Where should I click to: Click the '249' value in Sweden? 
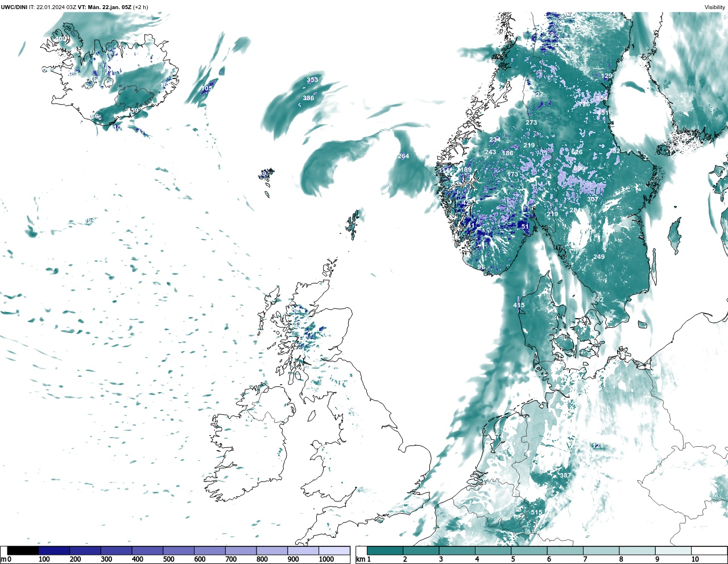click(x=599, y=257)
